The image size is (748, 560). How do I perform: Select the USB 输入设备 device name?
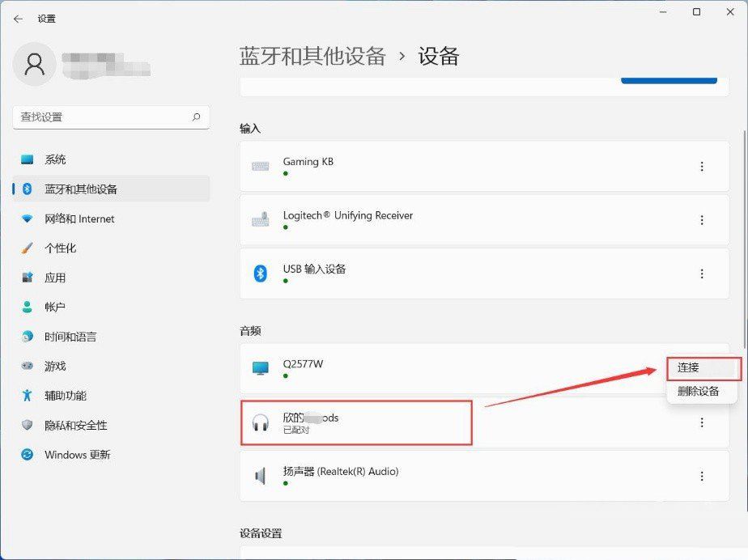314,269
